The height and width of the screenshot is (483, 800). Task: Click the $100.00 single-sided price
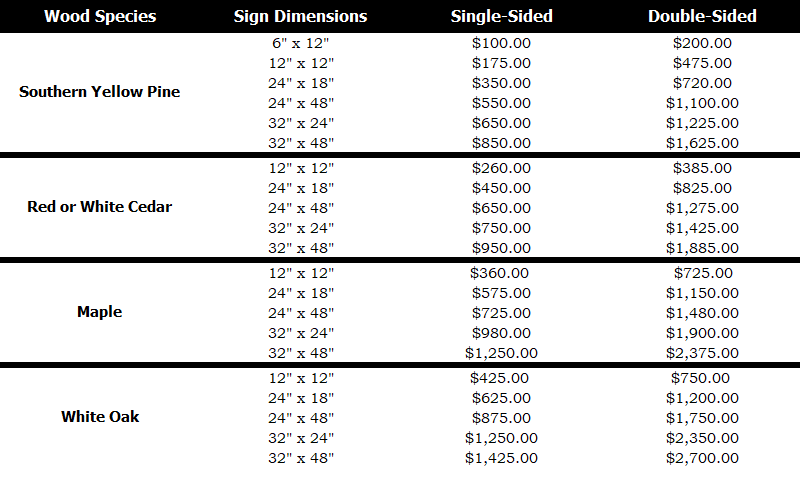pos(501,43)
